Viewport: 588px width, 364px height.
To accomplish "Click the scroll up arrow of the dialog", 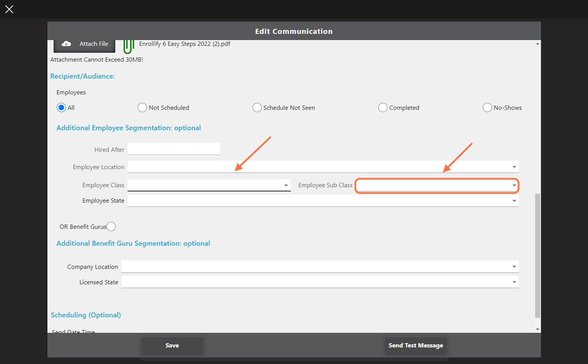I will 537,44.
